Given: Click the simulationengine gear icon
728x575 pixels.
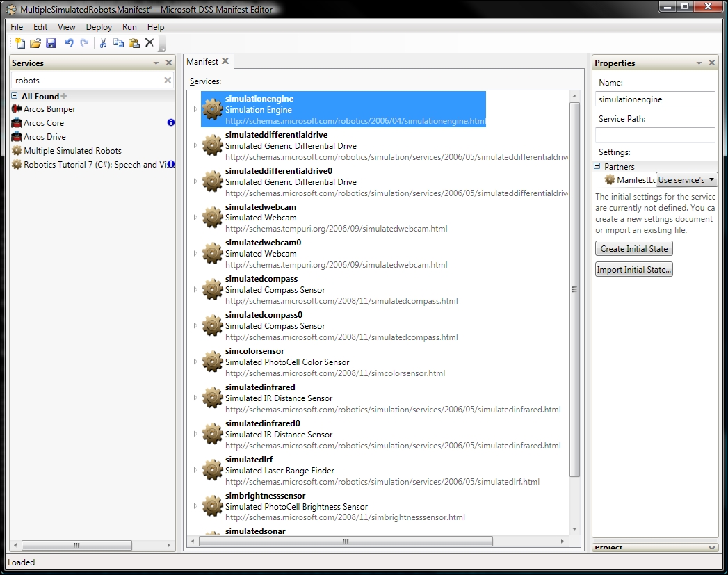Looking at the screenshot, I should (x=213, y=110).
